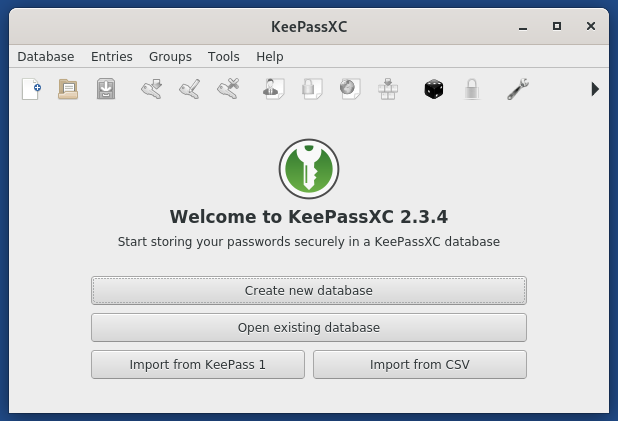Click the Open database folder icon
This screenshot has height=421, width=618.
(x=68, y=89)
